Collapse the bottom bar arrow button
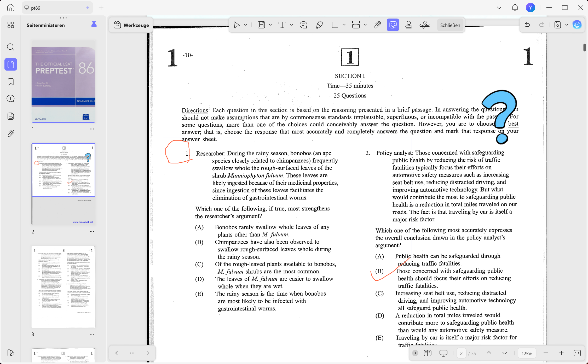588x364 pixels. point(415,353)
